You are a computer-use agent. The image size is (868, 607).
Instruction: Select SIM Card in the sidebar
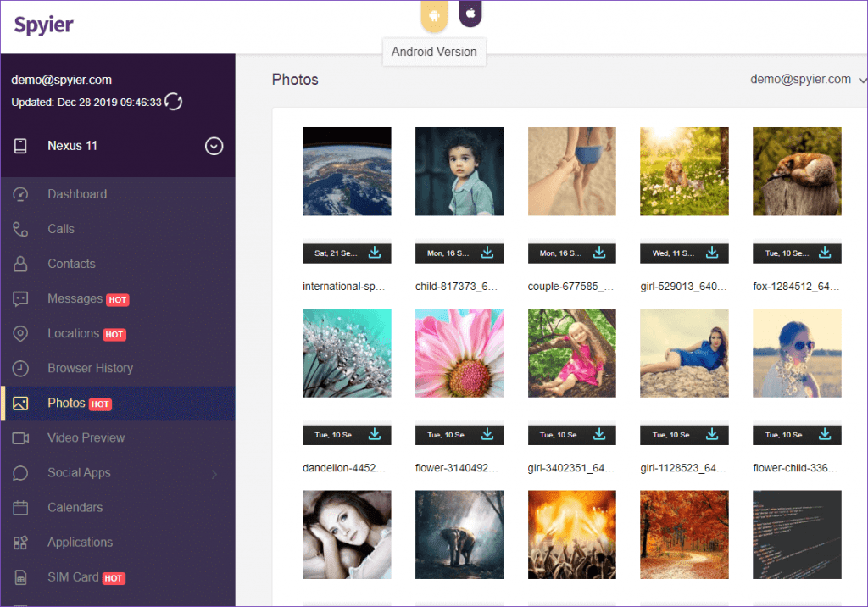73,577
